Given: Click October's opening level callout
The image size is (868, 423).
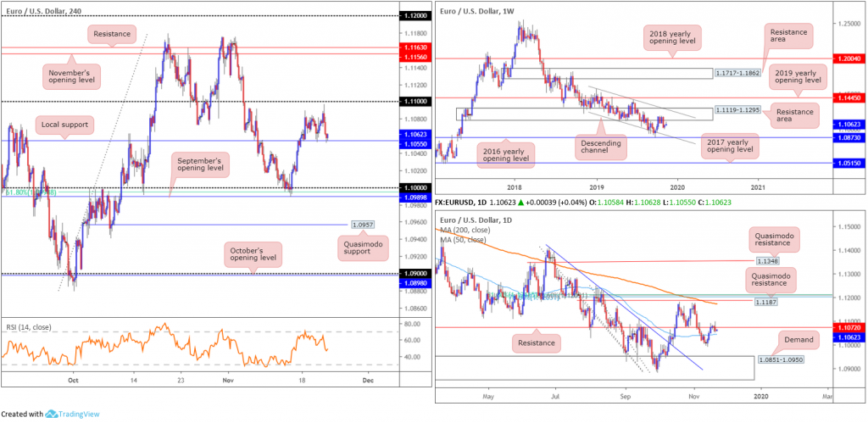Looking at the screenshot, I should [x=253, y=253].
